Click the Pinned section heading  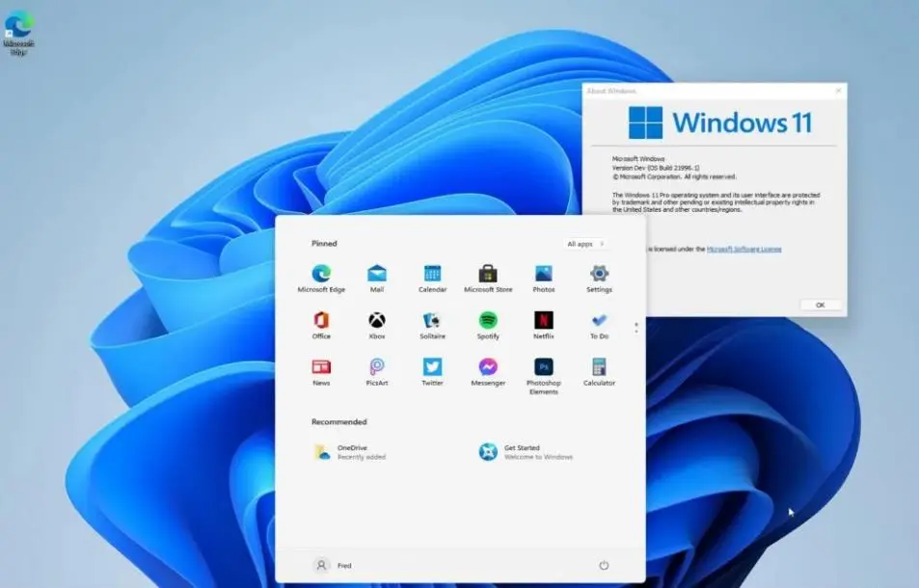pyautogui.click(x=324, y=243)
